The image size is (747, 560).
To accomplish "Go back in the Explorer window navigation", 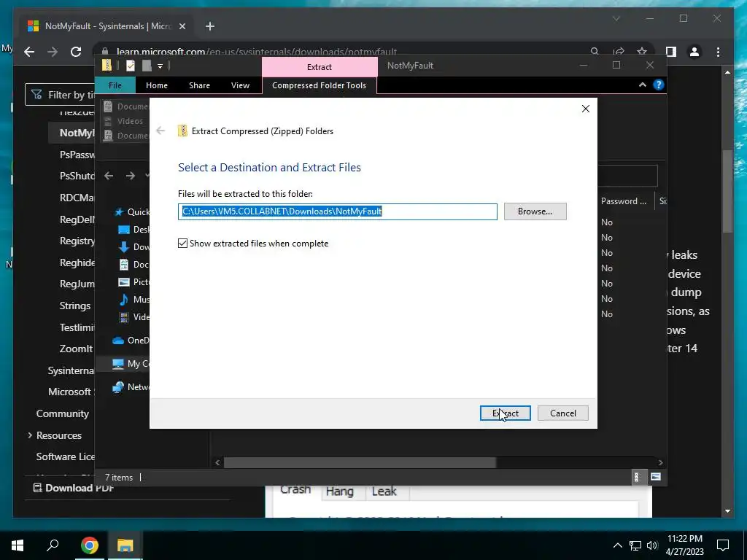I will (x=109, y=176).
